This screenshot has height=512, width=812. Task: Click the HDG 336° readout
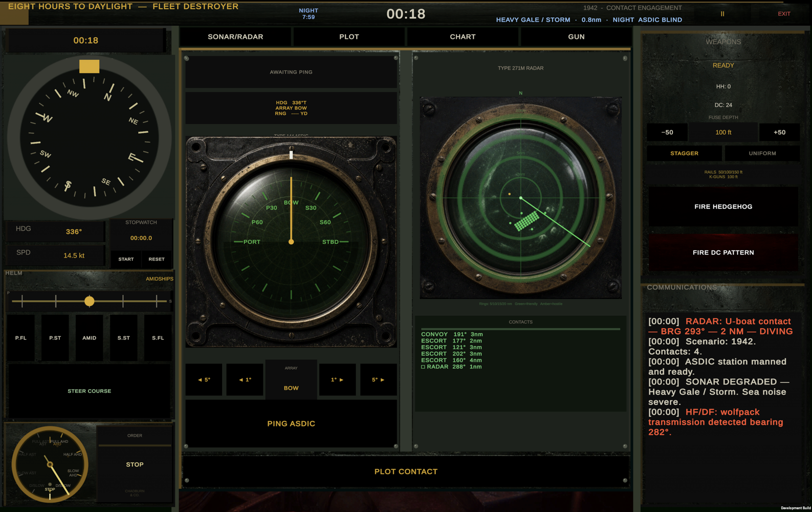click(x=54, y=231)
